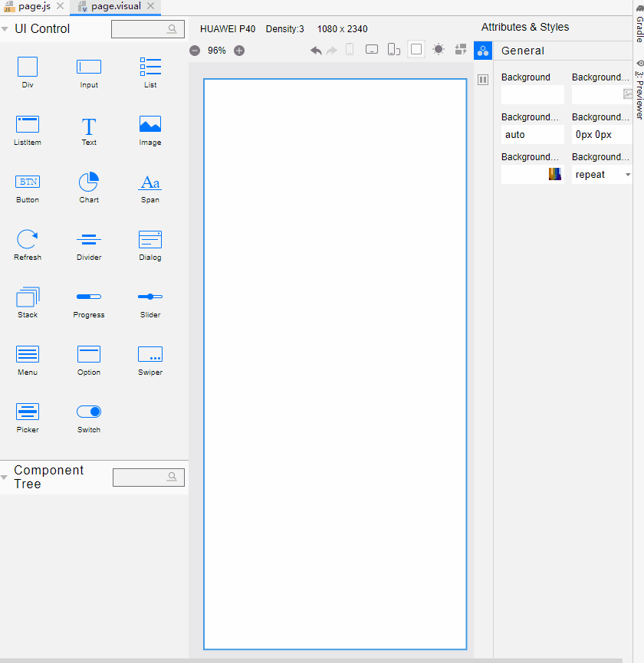Select the ListItem control
Screen dimensions: 644x663
pos(28,130)
